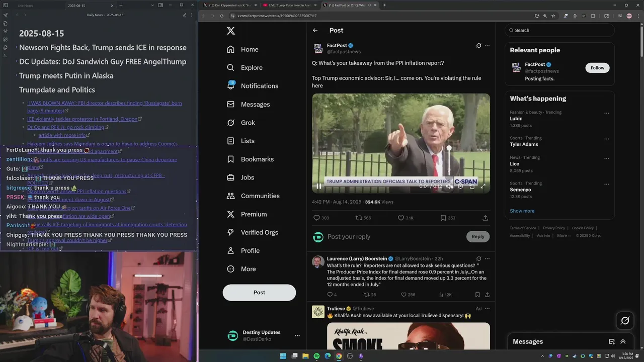The width and height of the screenshot is (644, 362).
Task: Open the Explore page
Action: (245, 68)
